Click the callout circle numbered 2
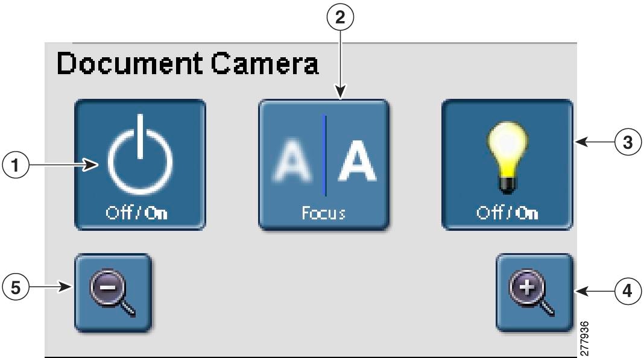The height and width of the screenshot is (358, 644). pyautogui.click(x=341, y=19)
